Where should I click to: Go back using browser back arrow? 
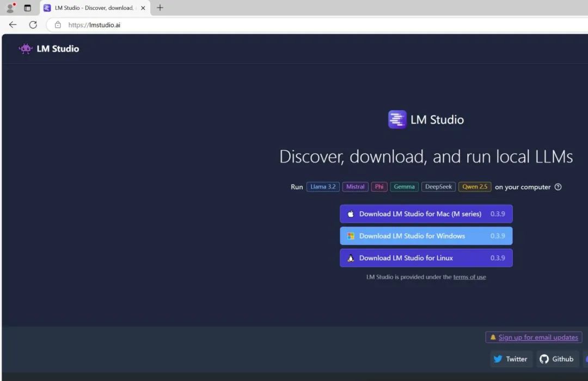13,24
